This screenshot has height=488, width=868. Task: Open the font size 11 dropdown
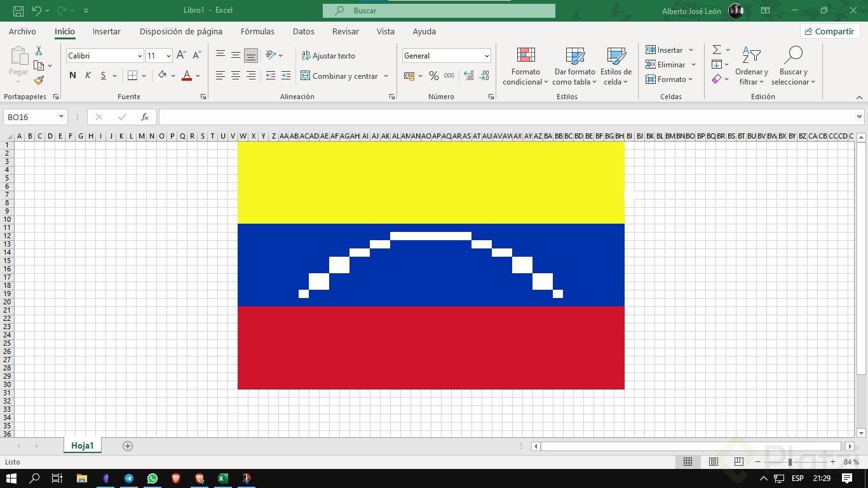click(168, 56)
